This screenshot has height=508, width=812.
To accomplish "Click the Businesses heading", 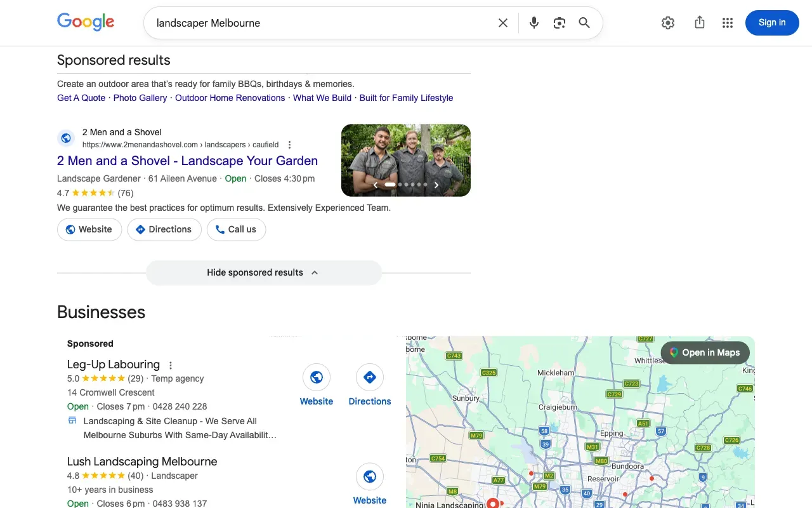I will point(101,312).
